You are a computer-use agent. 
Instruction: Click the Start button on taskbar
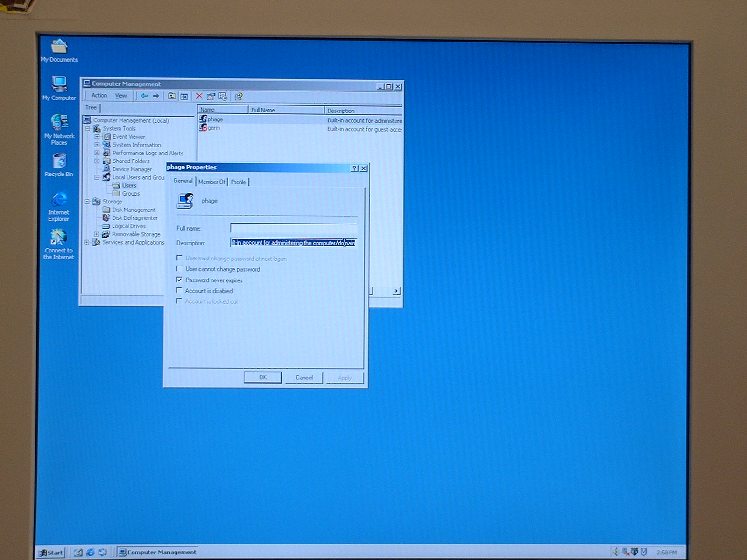pos(51,553)
